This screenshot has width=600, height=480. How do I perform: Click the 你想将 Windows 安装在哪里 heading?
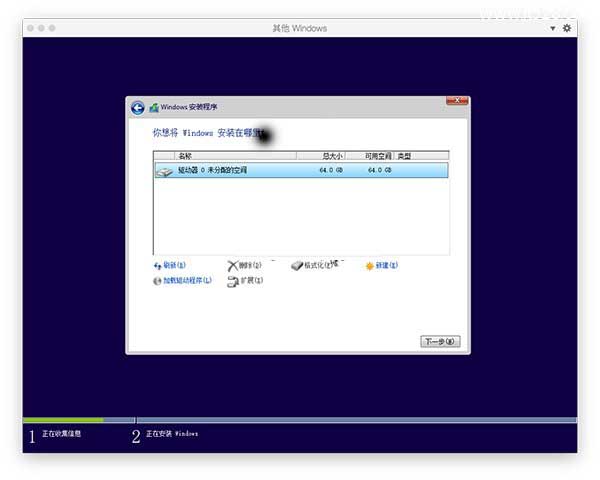click(x=208, y=133)
